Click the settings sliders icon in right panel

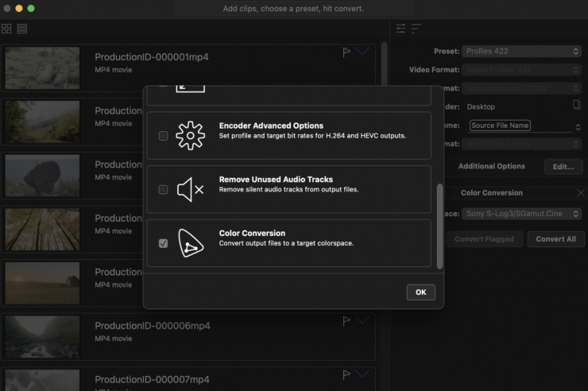tap(400, 29)
